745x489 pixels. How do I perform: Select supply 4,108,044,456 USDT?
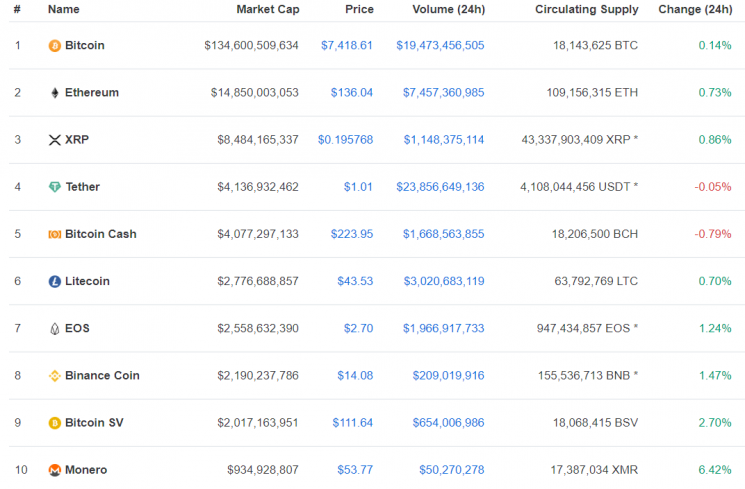[x=575, y=187]
